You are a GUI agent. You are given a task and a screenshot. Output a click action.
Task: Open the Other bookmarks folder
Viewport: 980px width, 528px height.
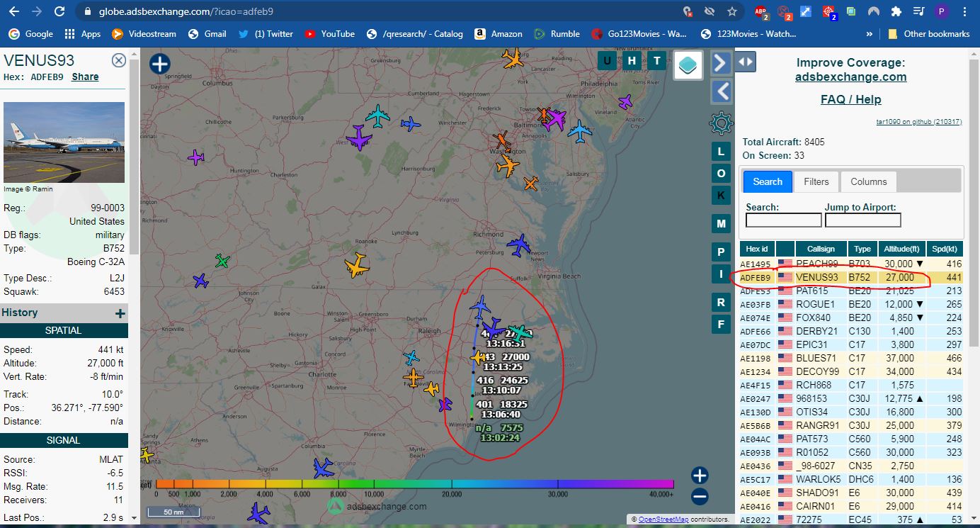pyautogui.click(x=928, y=33)
